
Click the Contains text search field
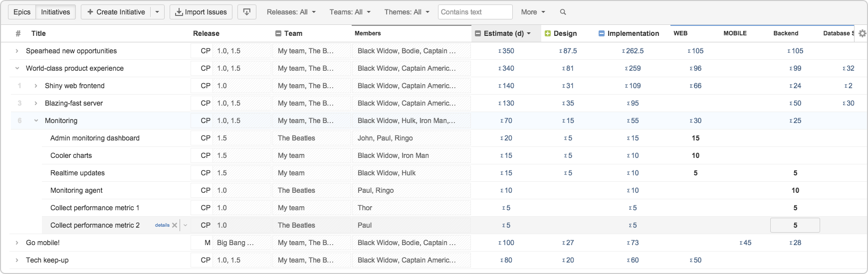[475, 12]
